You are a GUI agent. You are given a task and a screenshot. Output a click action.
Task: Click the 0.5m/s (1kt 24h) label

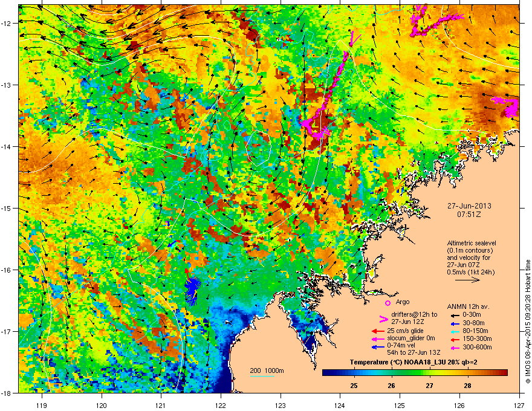pos(470,272)
